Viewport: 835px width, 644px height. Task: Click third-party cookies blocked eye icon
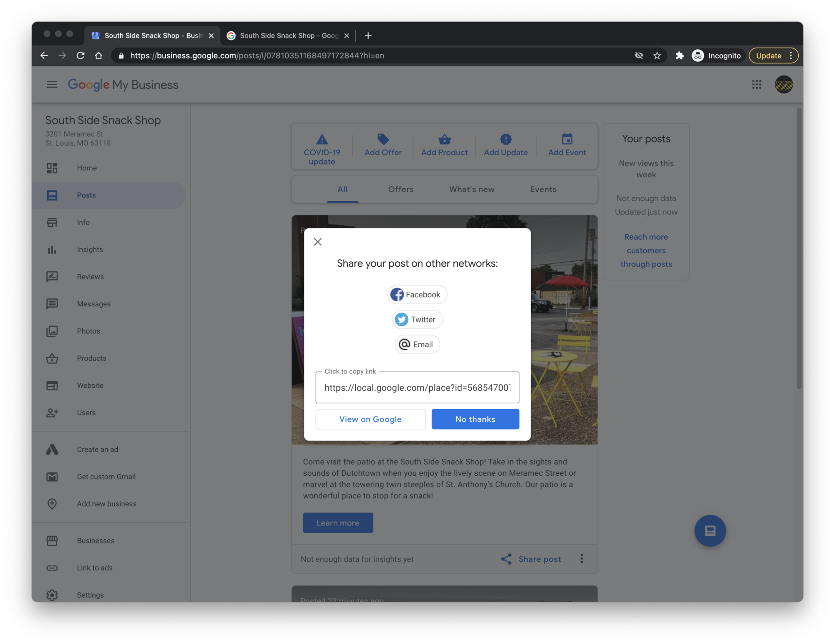638,56
